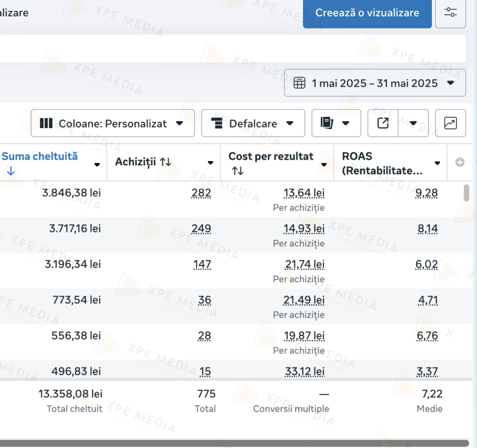Open the Coloane: Personalizat dropdown
Screen dimensions: 477x448
point(113,123)
